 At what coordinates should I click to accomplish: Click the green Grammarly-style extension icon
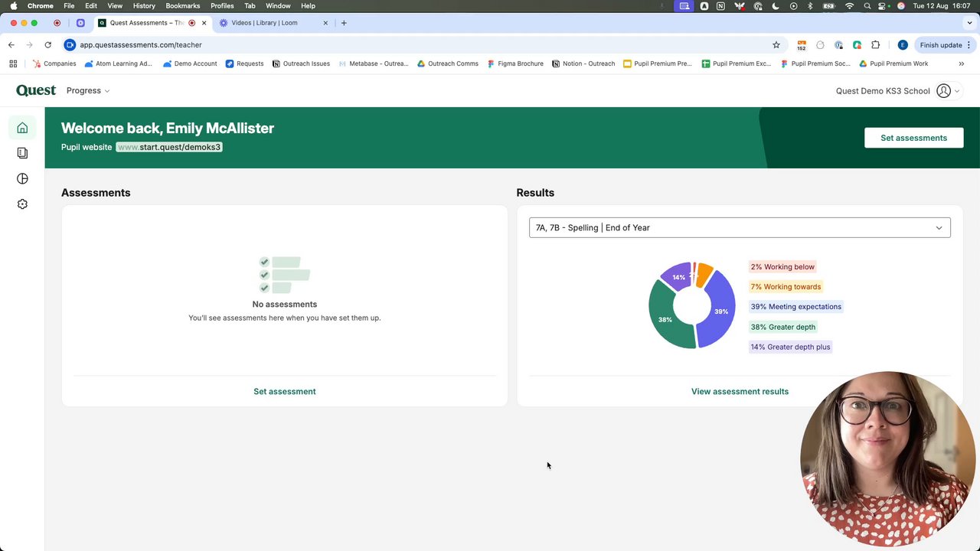coord(857,45)
